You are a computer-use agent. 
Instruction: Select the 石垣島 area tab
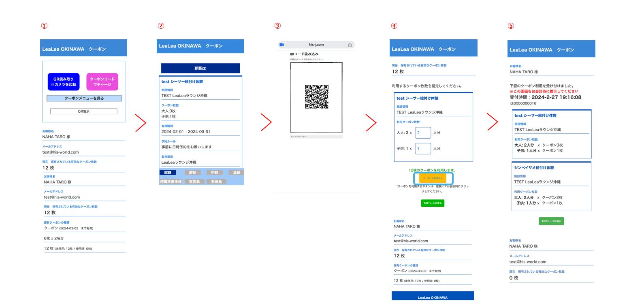[x=216, y=182]
